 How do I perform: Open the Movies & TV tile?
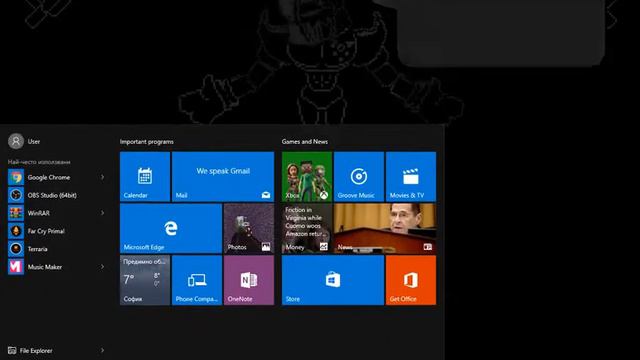411,177
